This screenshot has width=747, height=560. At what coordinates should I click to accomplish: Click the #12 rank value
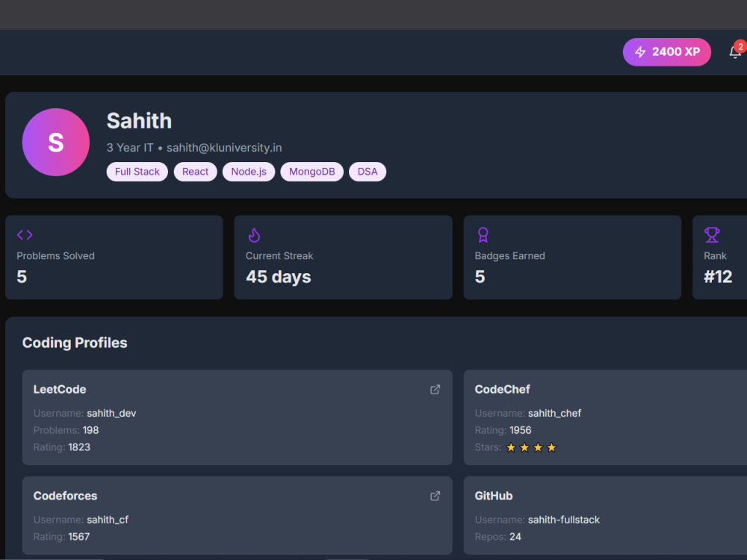click(718, 277)
